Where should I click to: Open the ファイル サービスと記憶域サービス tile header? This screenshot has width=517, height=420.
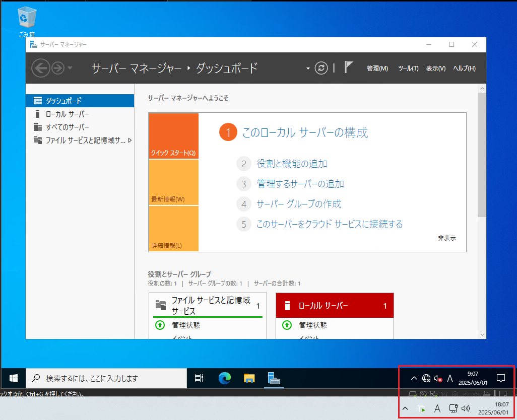[208, 305]
